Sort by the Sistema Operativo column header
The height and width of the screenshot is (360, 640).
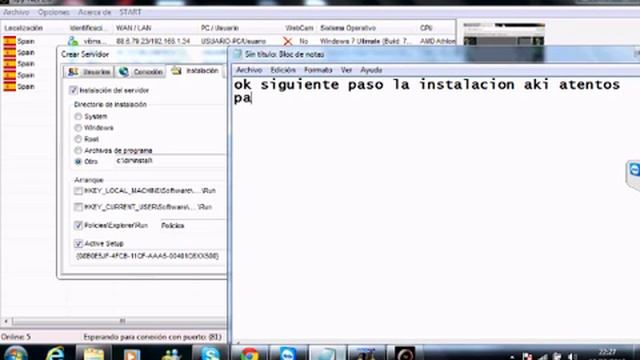(348, 28)
